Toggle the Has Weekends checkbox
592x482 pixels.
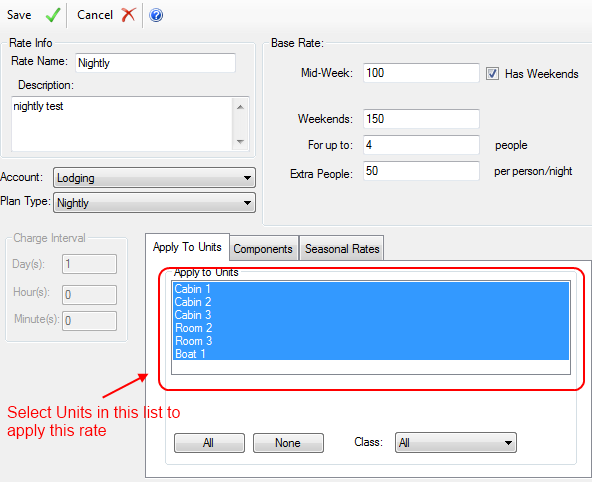tap(492, 73)
